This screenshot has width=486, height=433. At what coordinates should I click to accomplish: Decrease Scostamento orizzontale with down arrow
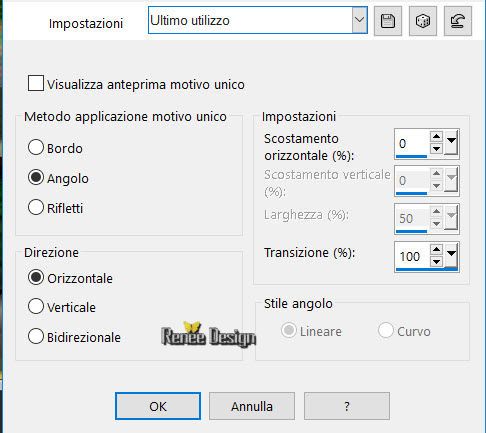436,149
